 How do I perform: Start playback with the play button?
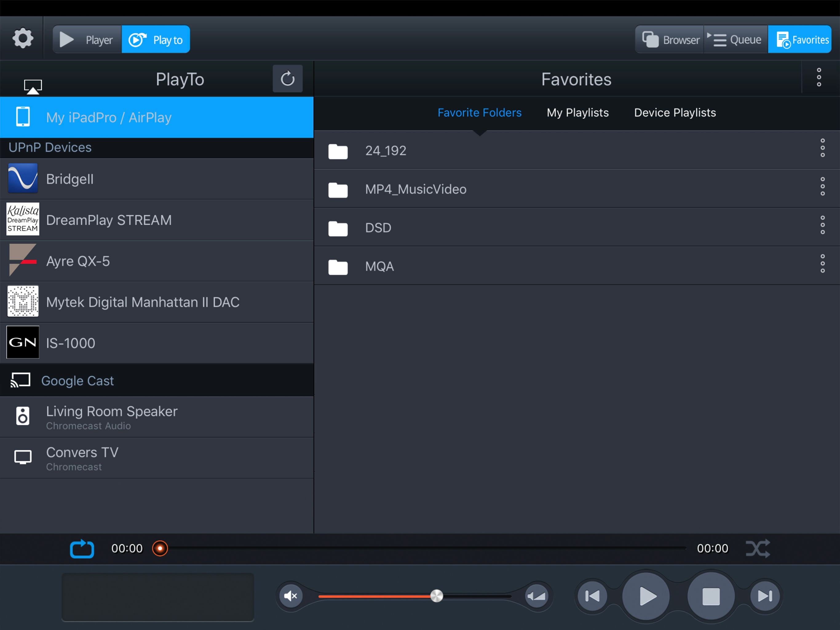pyautogui.click(x=646, y=596)
